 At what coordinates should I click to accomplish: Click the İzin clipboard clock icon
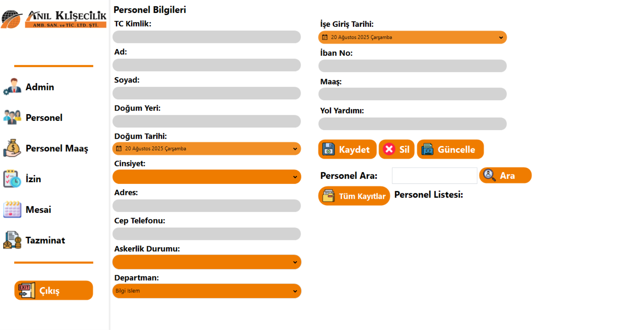coord(12,178)
